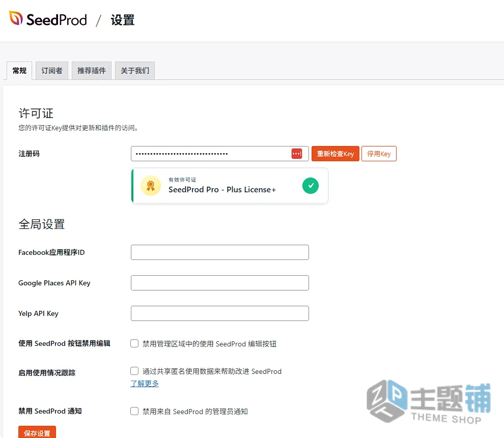Enable 禁用管理区域中的使用 SeedProd 编辑按钮 checkbox
The height and width of the screenshot is (438, 504).
click(134, 343)
